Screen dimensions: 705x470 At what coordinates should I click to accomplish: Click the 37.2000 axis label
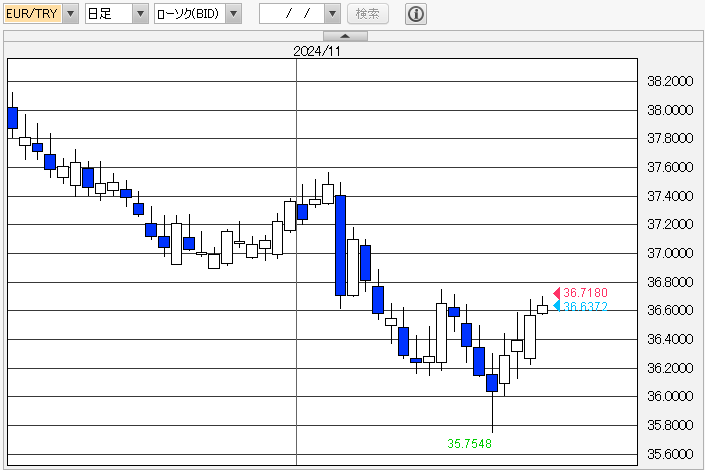670,224
